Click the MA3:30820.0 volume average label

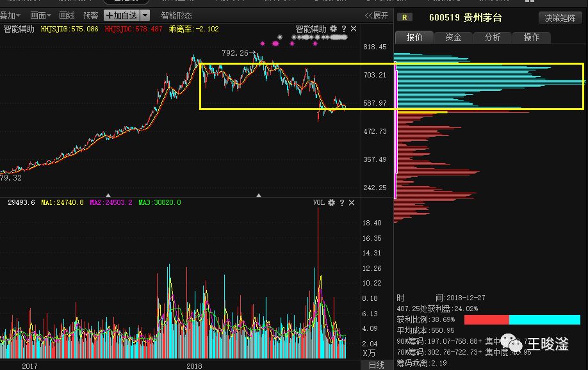[159, 202]
